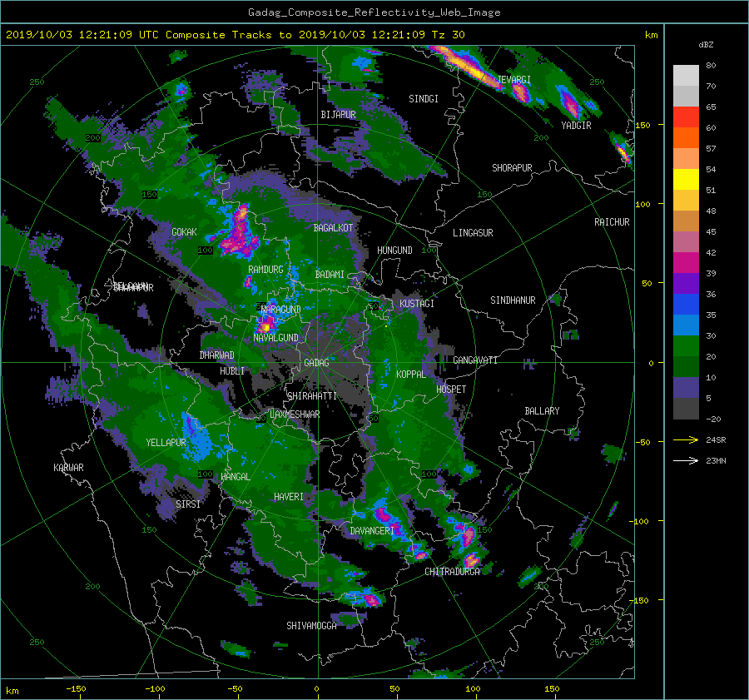Select the BADAMI label
This screenshot has height=700, width=749.
tap(330, 275)
